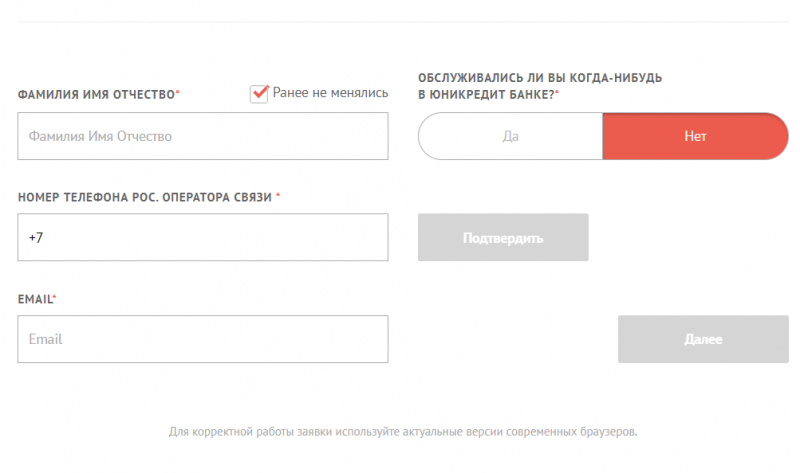Viewport: 800px width, 473px height.
Task: Click the '+7' prefix in phone field
Action: (36, 238)
